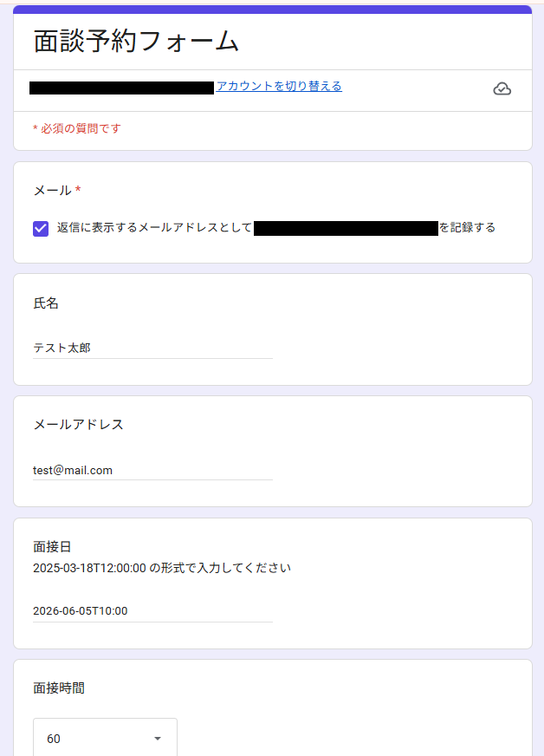Focus the 氏名 field containing テスト太郎
The width and height of the screenshot is (544, 756).
[x=152, y=348]
